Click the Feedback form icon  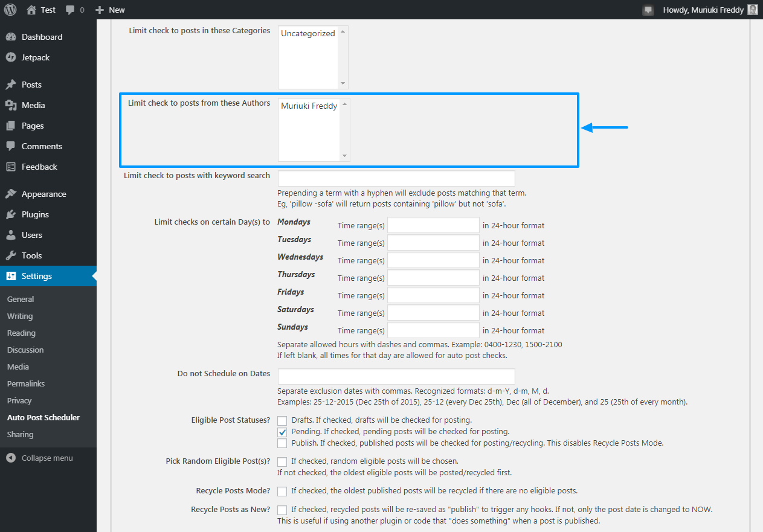11,167
